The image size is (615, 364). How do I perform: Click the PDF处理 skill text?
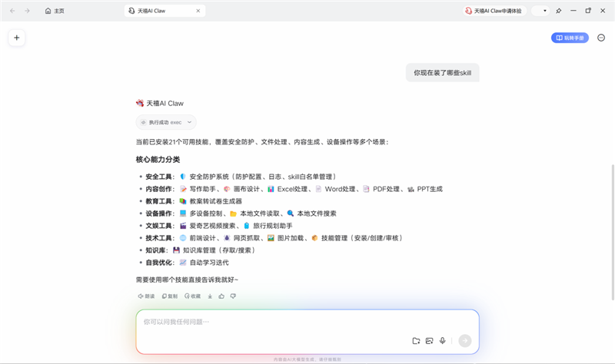point(386,189)
